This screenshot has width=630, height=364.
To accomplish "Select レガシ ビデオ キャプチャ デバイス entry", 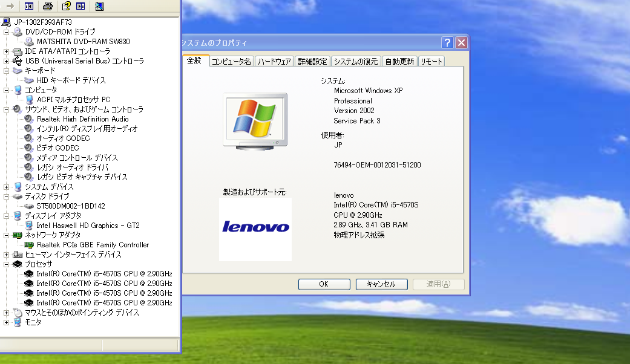I will (x=82, y=177).
